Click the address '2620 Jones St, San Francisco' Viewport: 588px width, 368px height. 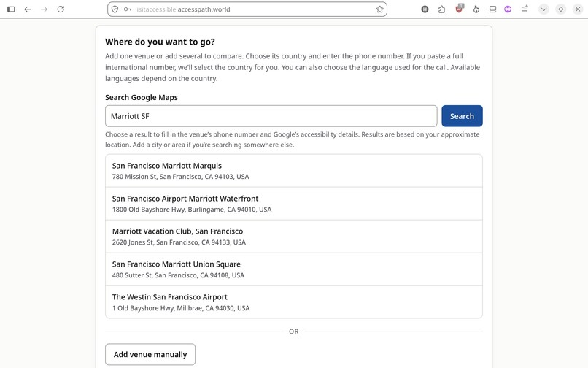(179, 242)
